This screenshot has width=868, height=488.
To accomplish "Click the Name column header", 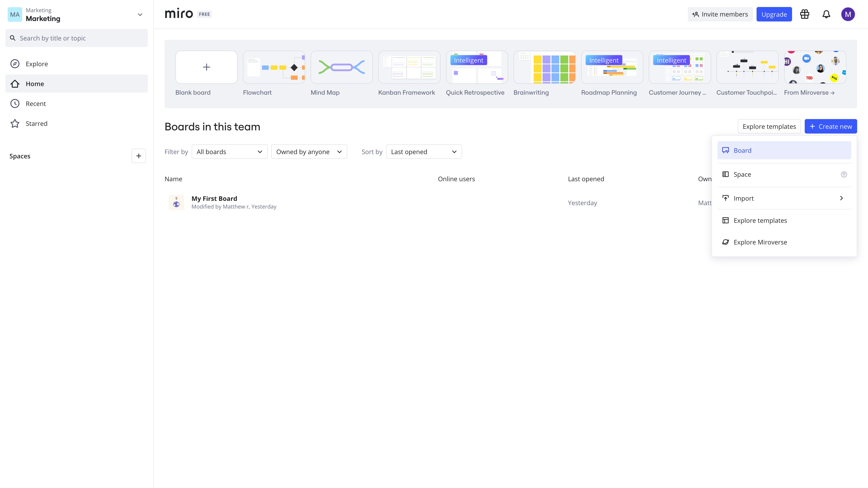I will 173,179.
